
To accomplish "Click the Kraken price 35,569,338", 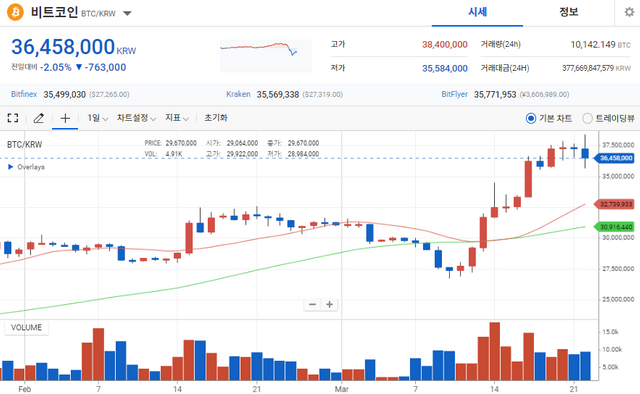I will (x=278, y=95).
